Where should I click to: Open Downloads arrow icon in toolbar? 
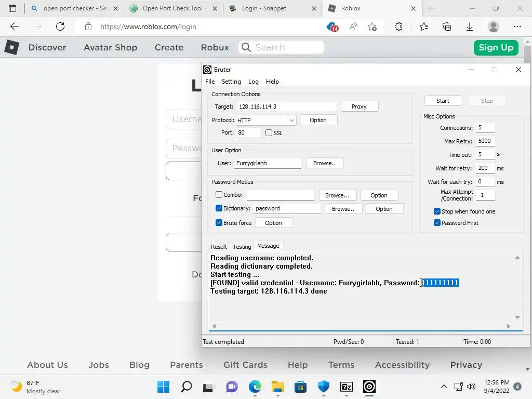click(470, 26)
